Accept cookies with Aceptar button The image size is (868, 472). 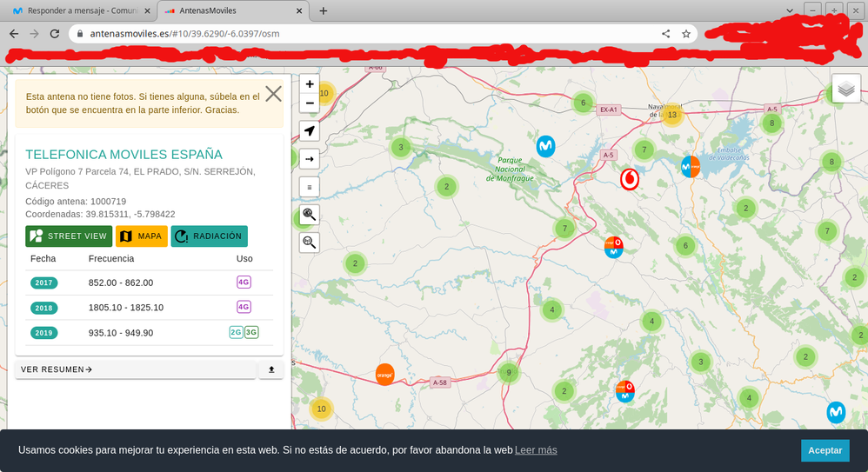pyautogui.click(x=825, y=450)
